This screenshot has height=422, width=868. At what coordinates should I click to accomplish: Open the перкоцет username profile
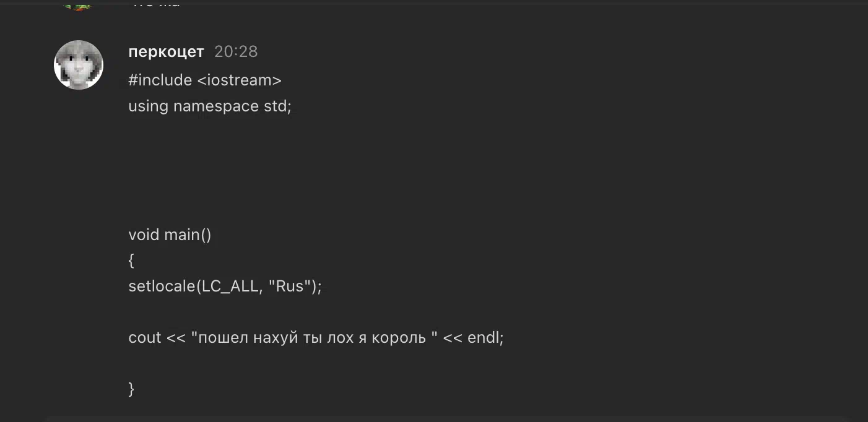pyautogui.click(x=166, y=52)
